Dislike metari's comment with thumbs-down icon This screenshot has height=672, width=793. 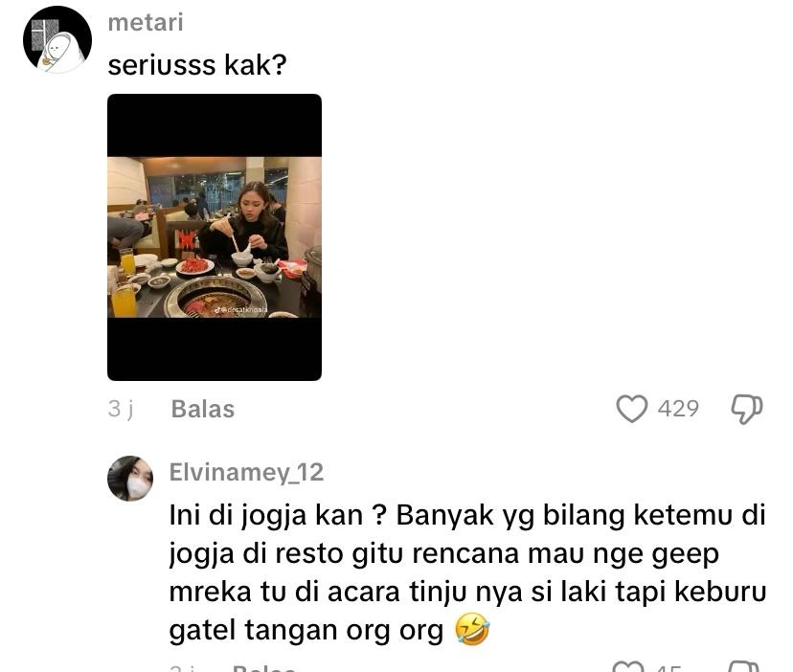point(747,409)
